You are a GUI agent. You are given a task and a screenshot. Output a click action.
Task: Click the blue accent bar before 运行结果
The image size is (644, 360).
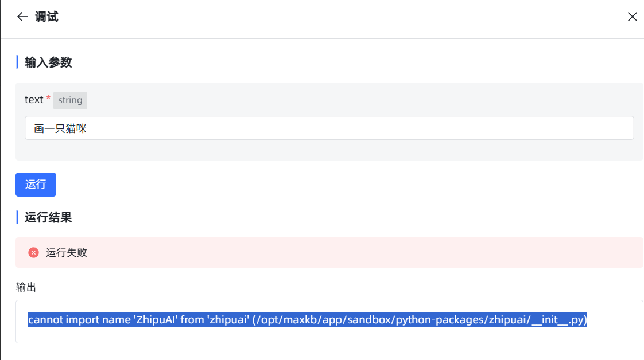click(x=17, y=218)
